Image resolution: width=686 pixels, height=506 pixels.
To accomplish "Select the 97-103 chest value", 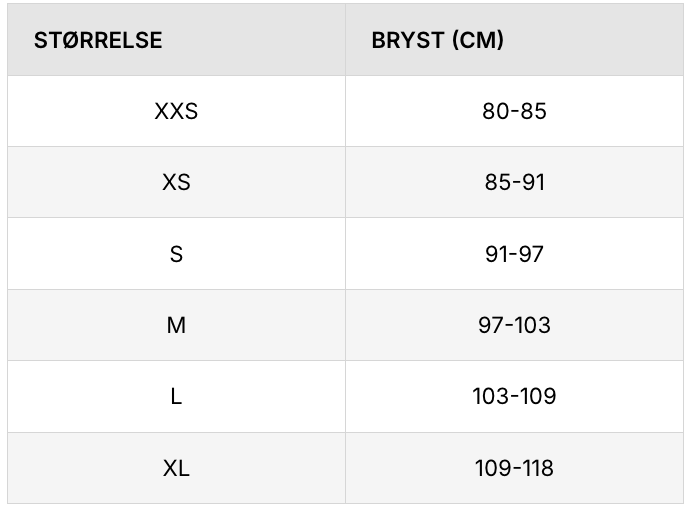I will [514, 325].
